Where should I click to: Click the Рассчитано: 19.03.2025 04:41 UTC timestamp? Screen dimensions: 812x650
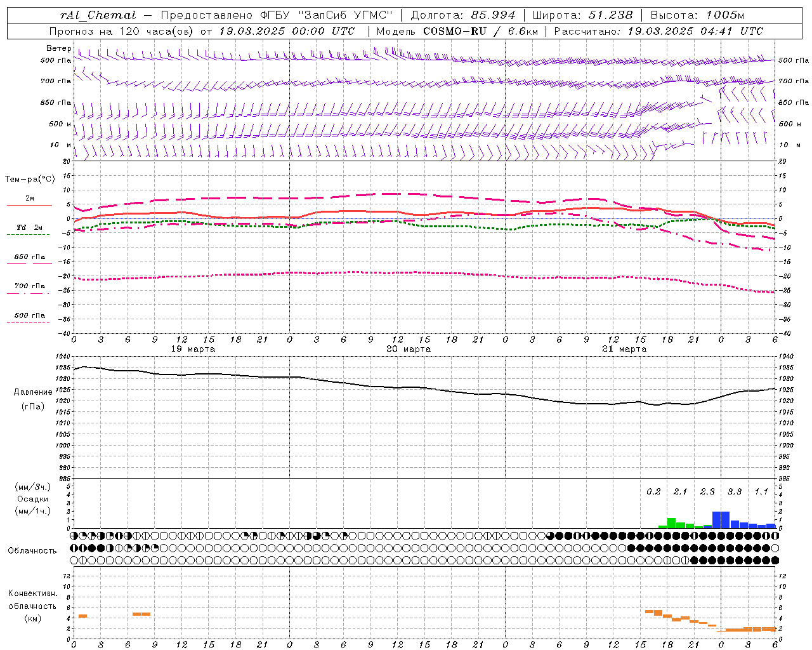[658, 31]
